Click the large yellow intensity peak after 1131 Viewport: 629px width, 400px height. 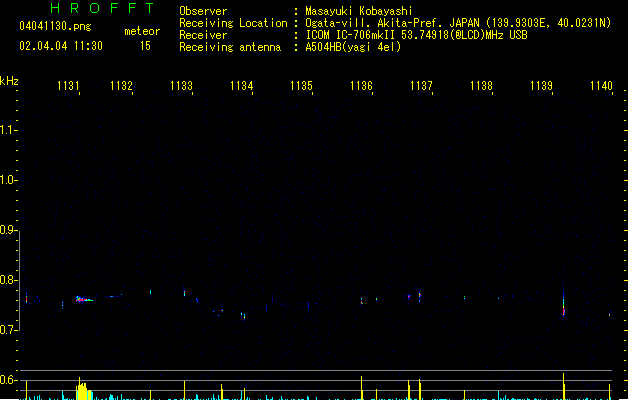click(82, 390)
